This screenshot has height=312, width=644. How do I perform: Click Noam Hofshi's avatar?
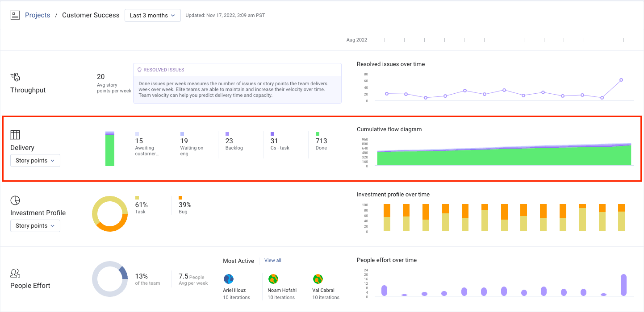point(273,279)
